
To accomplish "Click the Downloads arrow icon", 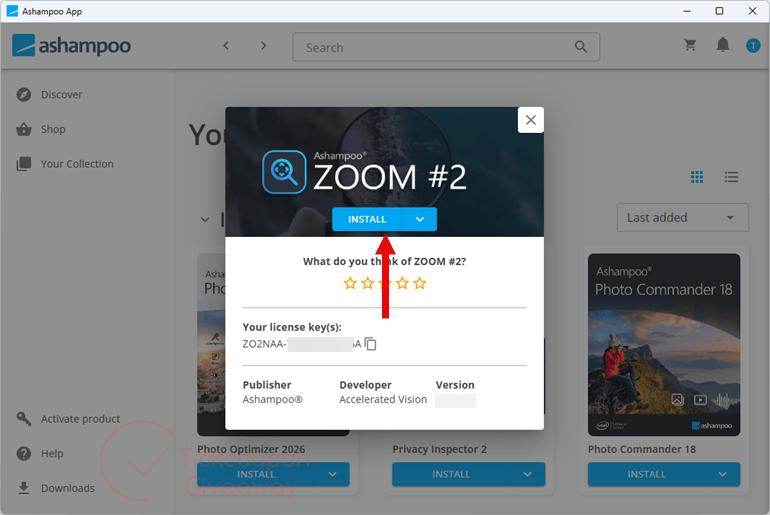I will [24, 488].
